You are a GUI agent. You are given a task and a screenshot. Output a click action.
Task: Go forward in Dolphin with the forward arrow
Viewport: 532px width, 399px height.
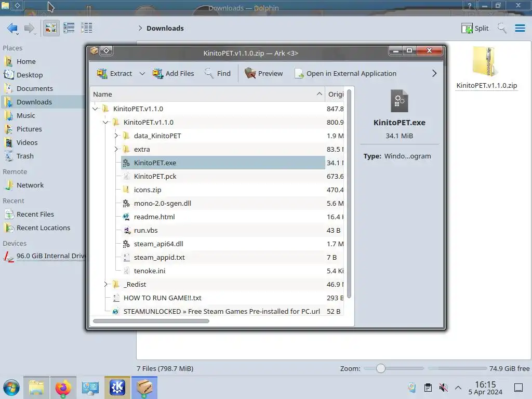pos(30,28)
